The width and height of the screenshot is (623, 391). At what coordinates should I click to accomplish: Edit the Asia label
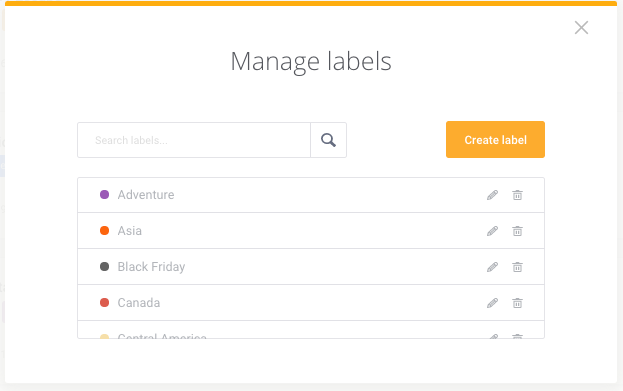tap(492, 231)
